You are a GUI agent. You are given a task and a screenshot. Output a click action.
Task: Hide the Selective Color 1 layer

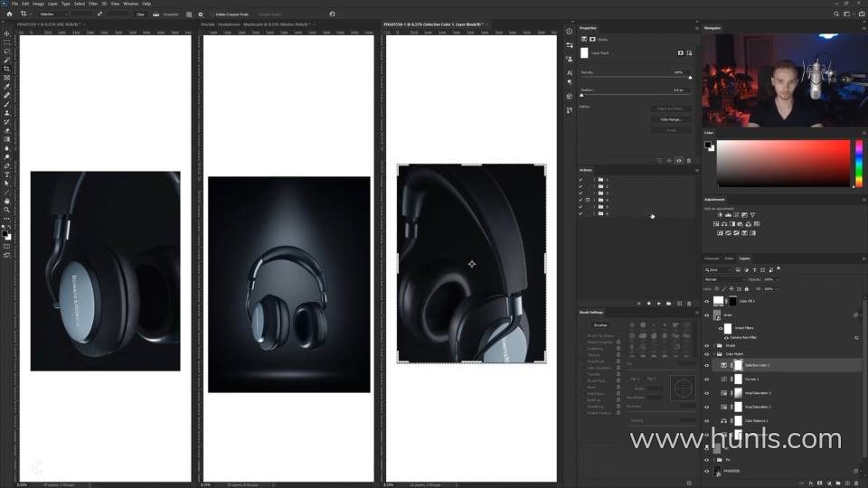click(x=706, y=365)
